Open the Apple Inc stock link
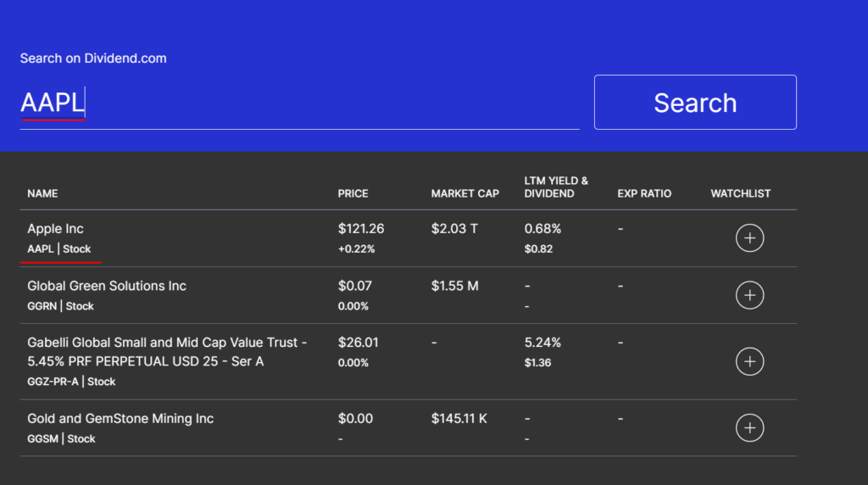This screenshot has width=868, height=485. [55, 229]
